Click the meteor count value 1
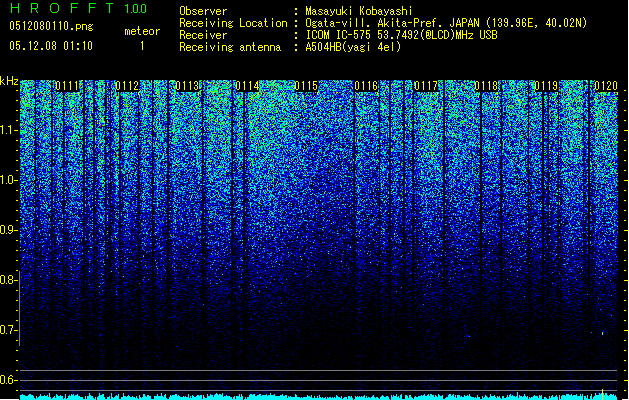629x400 pixels. pyautogui.click(x=142, y=46)
